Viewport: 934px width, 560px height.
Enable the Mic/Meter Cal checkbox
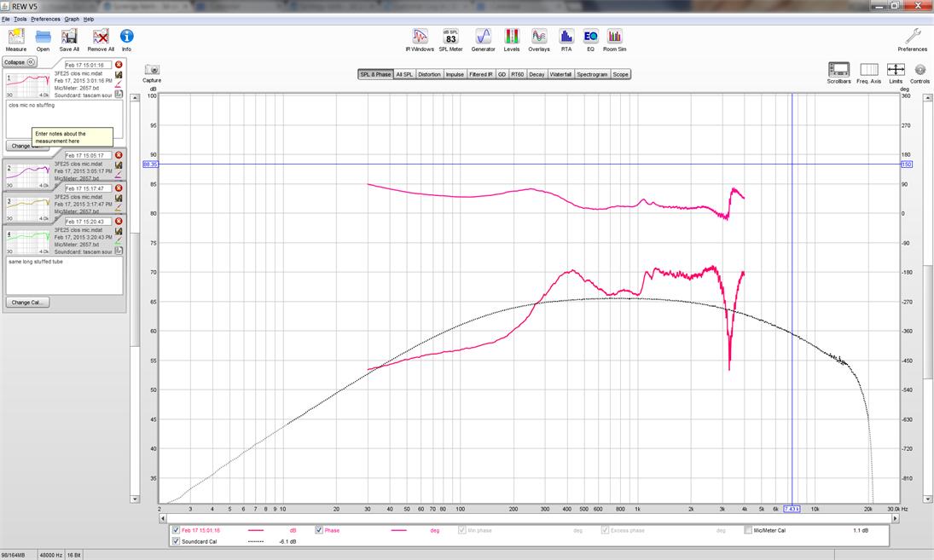pyautogui.click(x=747, y=530)
